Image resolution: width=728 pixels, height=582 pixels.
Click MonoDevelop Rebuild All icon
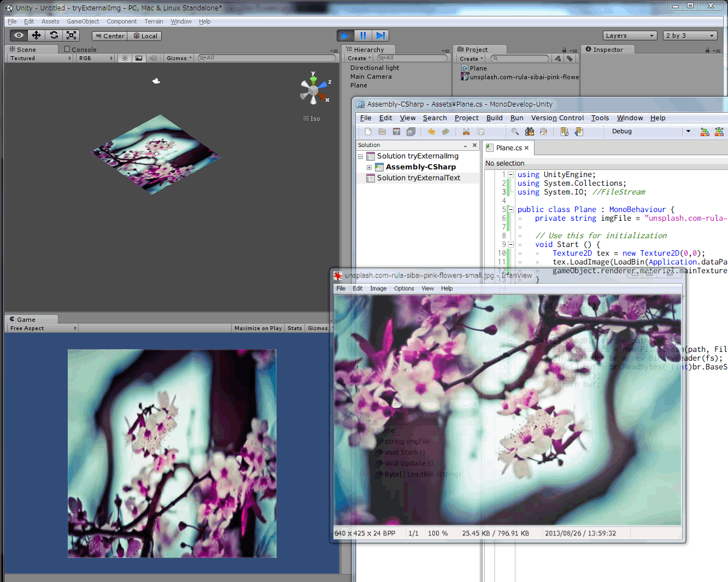[x=719, y=132]
